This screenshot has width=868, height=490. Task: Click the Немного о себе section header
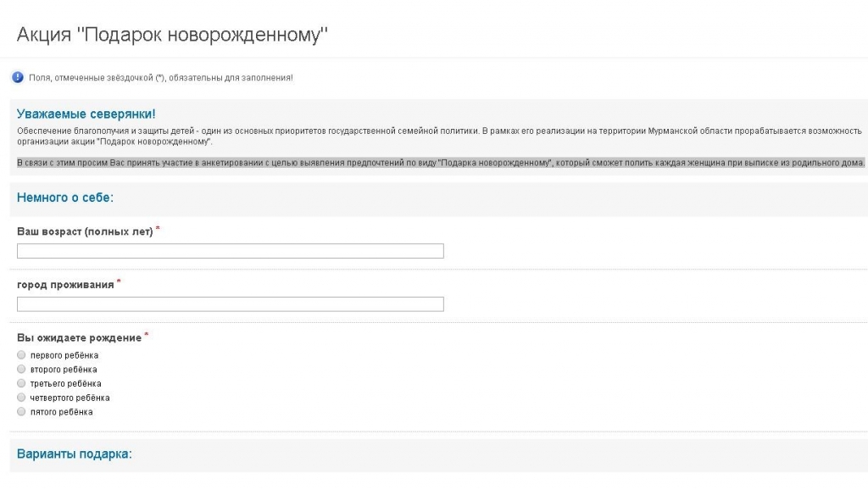tap(64, 198)
